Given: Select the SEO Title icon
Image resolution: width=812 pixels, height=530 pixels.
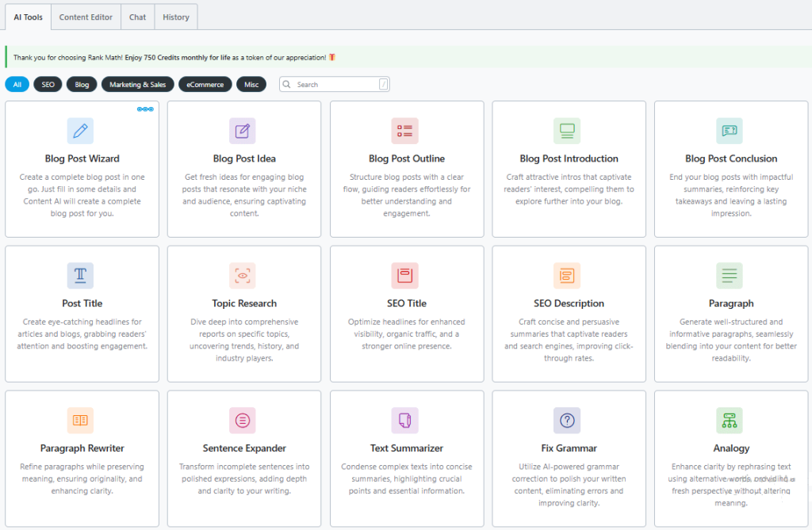Looking at the screenshot, I should coord(404,276).
